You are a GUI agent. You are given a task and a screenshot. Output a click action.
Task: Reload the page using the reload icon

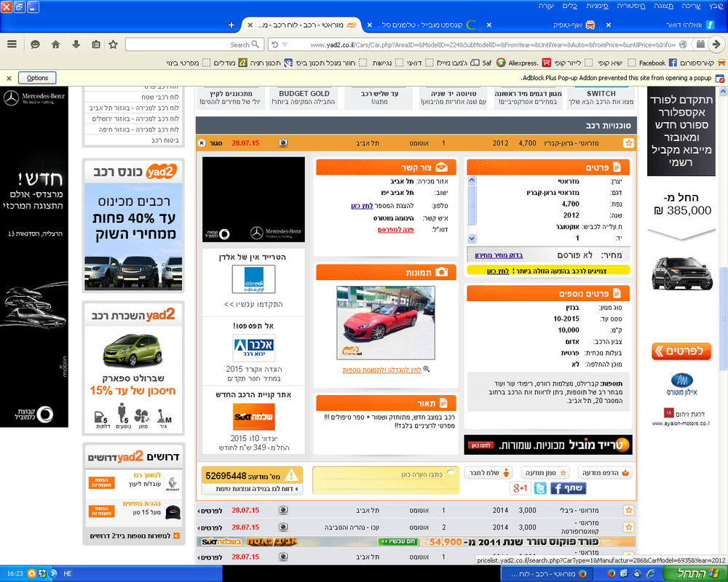tap(275, 44)
